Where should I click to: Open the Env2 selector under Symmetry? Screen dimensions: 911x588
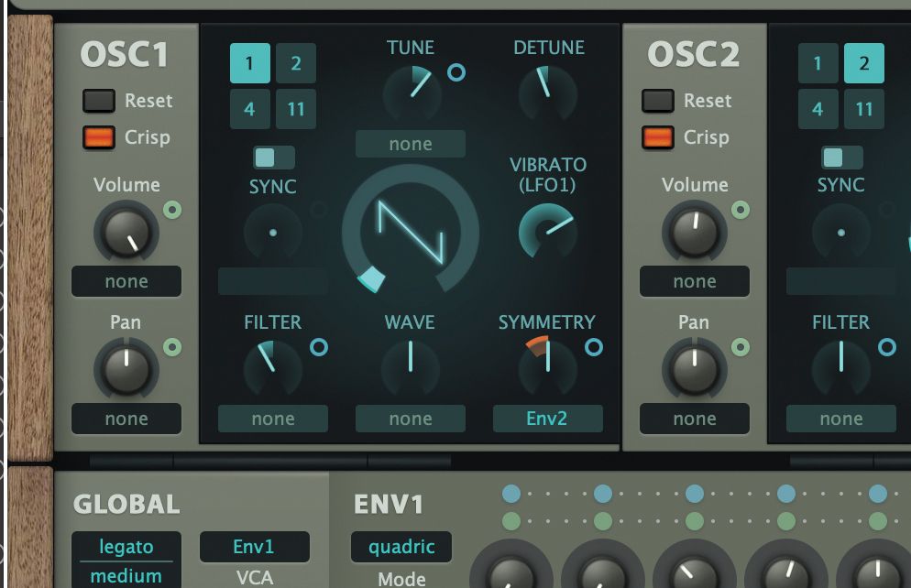tap(548, 418)
